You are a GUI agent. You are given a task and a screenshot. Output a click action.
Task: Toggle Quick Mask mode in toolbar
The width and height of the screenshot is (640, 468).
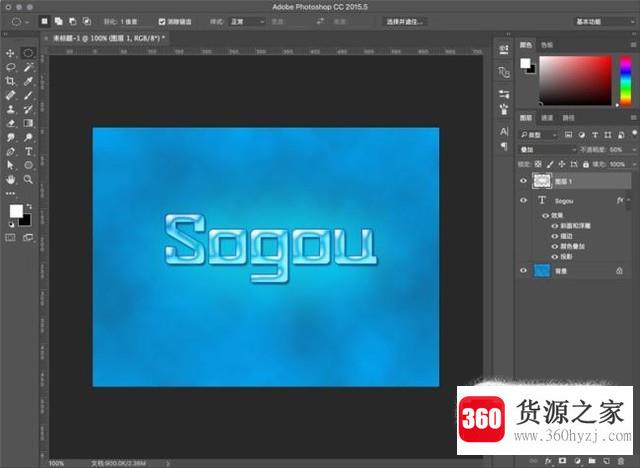point(10,237)
